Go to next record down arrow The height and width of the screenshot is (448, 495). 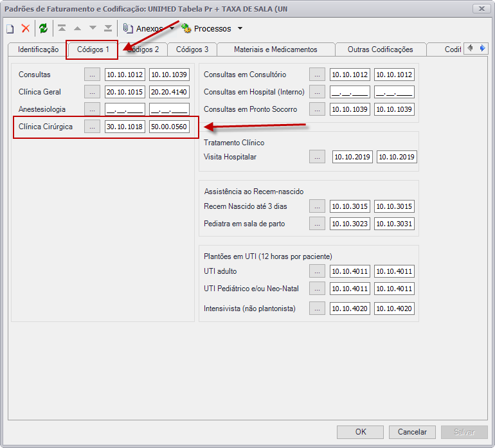93,28
